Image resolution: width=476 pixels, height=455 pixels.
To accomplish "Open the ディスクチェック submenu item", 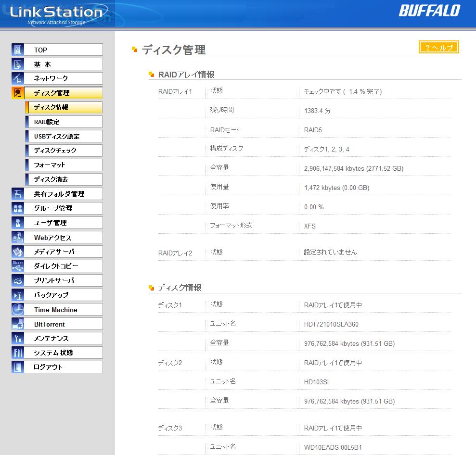I will [x=64, y=151].
